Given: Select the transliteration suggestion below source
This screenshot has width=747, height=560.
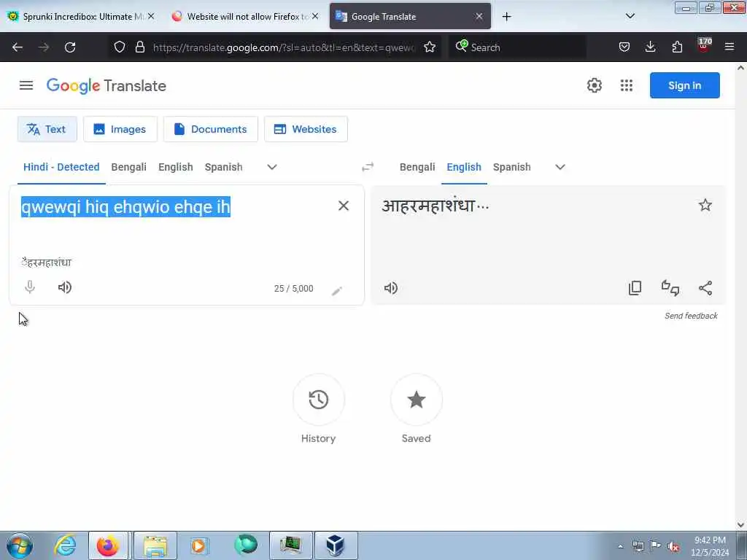Looking at the screenshot, I should 47,262.
